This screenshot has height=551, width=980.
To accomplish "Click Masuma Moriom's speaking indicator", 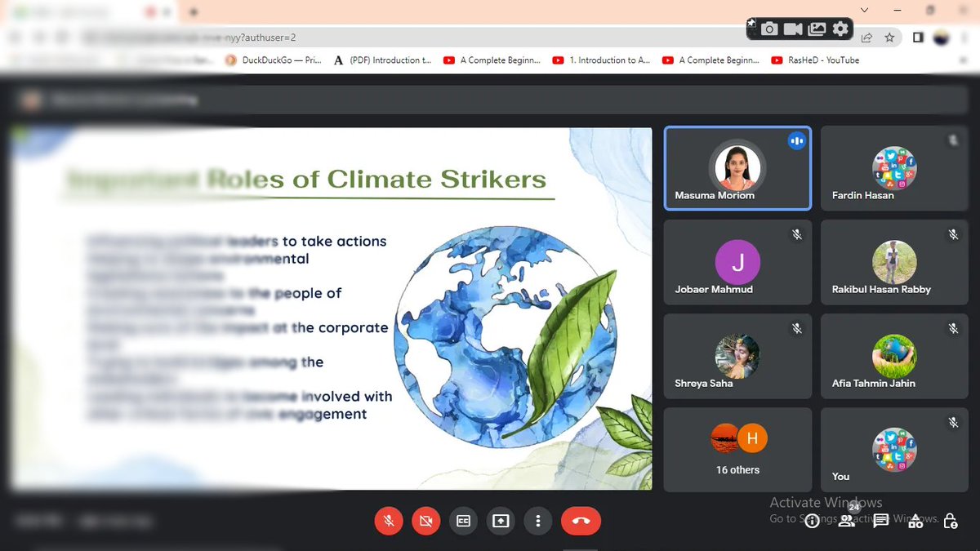I will point(796,141).
